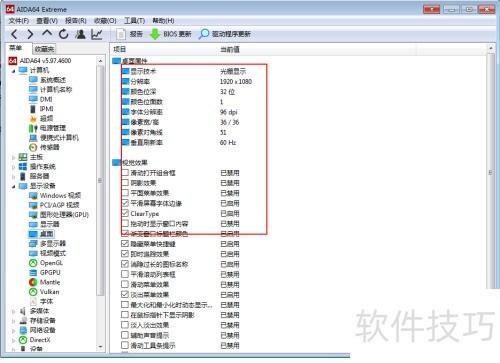Image resolution: width=500 pixels, height=363 pixels.
Task: Open the 文件(F) menu
Action: pyautogui.click(x=19, y=21)
